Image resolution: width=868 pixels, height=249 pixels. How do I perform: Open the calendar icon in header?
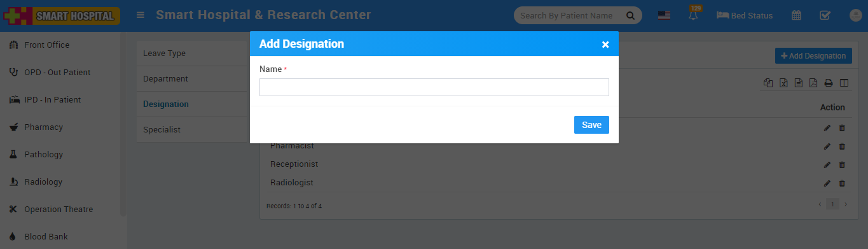tap(796, 15)
